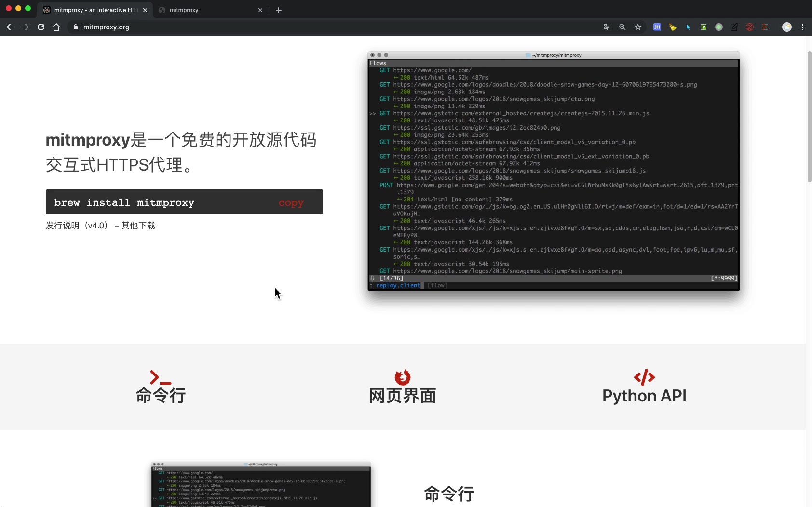The image size is (812, 507).
Task: Switch to the first mitmproxy interactive HTTPS tab
Action: point(95,10)
